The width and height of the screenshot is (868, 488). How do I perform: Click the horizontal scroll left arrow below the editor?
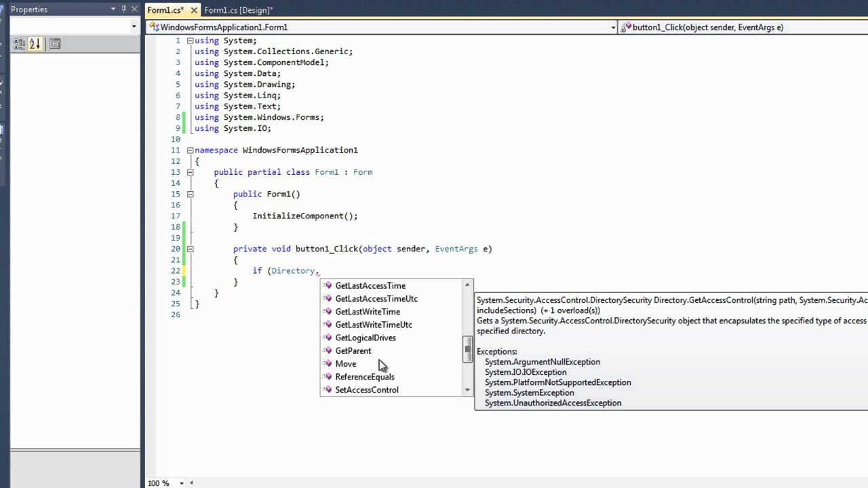pyautogui.click(x=191, y=483)
